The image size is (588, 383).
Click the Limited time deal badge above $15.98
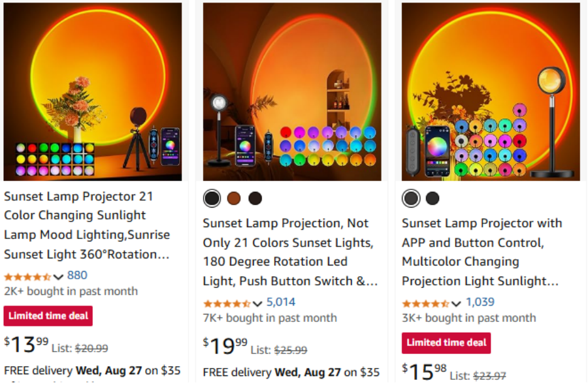click(446, 343)
